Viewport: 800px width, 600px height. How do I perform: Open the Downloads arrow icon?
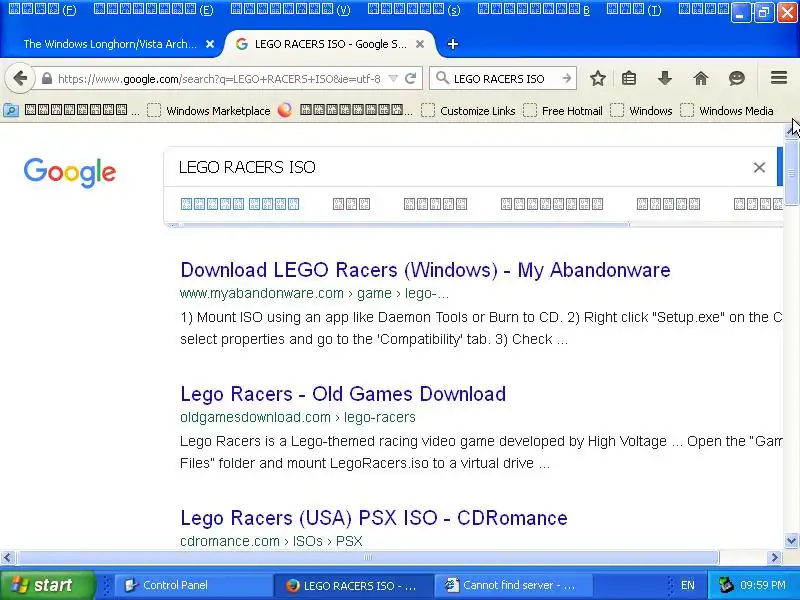tap(665, 79)
